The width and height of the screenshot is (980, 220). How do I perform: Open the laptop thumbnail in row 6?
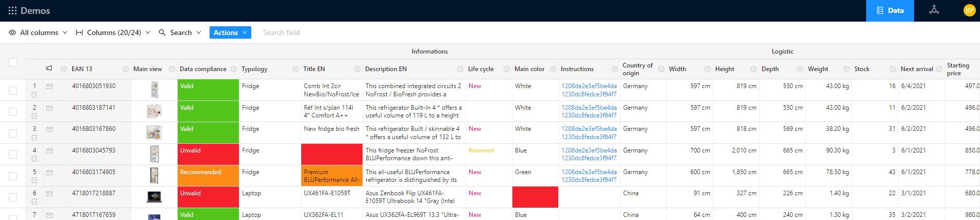[154, 197]
